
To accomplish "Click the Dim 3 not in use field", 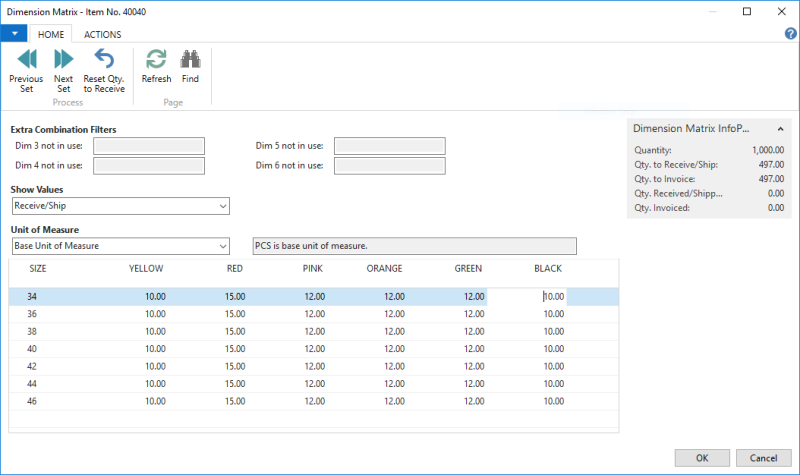I will [x=149, y=146].
